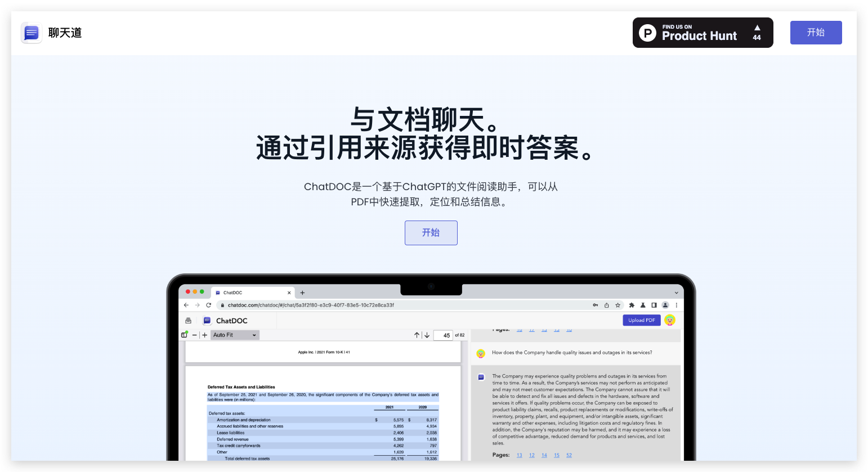Click page link 14 under the answer

pos(544,455)
